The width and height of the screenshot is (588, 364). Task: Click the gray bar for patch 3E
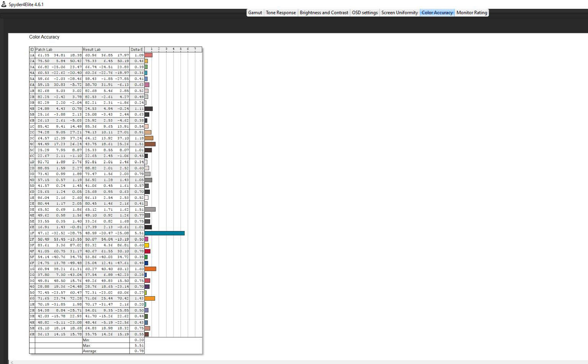tap(150, 209)
